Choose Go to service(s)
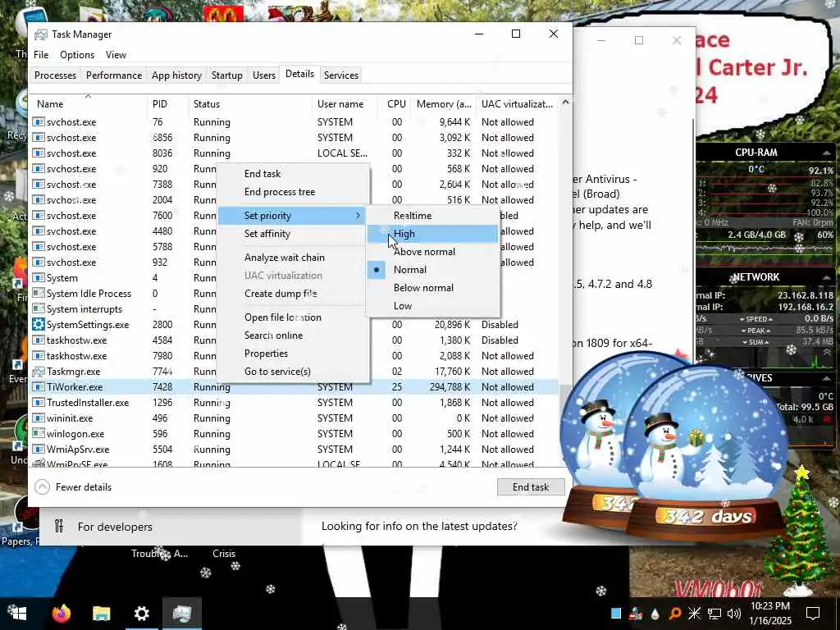 [293, 372]
